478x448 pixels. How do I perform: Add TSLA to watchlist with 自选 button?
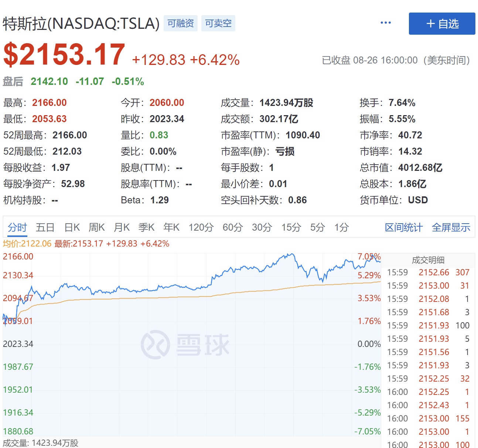pyautogui.click(x=442, y=24)
